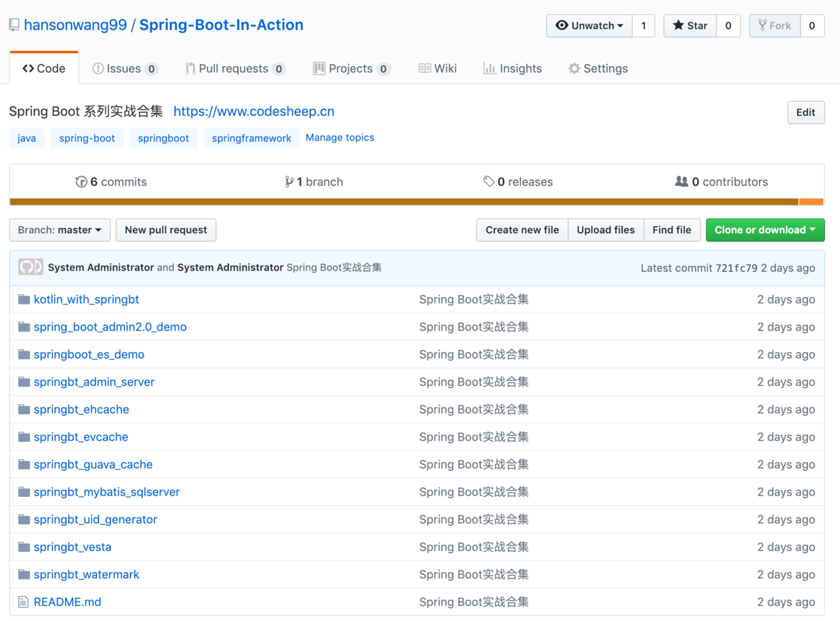Select the spring-boot topic tag

87,138
